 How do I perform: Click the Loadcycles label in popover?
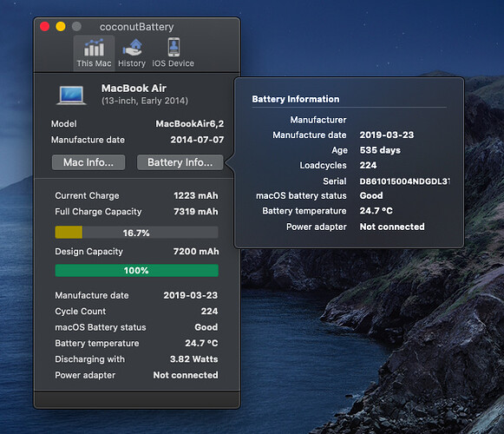(323, 166)
